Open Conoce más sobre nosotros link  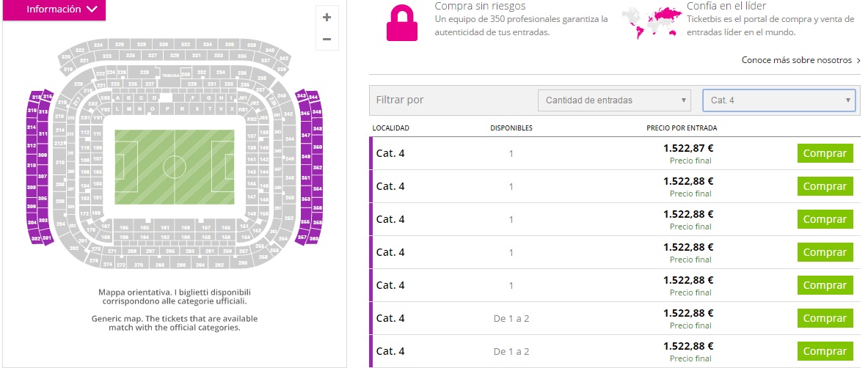pos(800,60)
